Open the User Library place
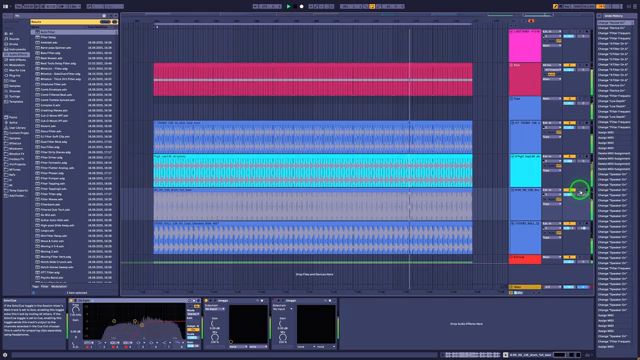 [17, 128]
